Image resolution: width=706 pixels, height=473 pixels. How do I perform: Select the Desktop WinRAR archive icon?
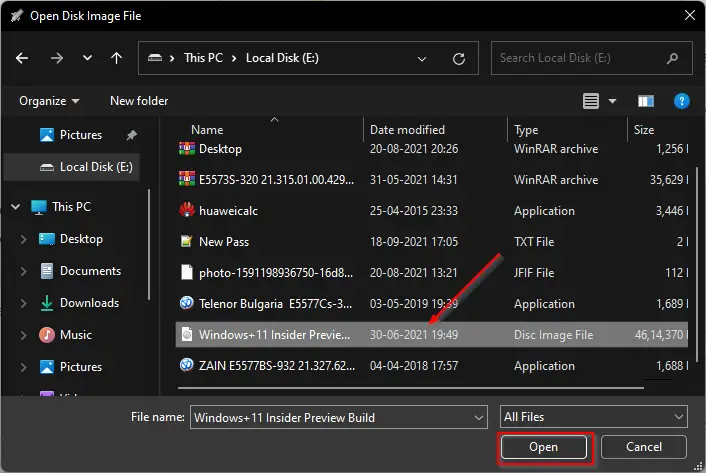pos(187,149)
